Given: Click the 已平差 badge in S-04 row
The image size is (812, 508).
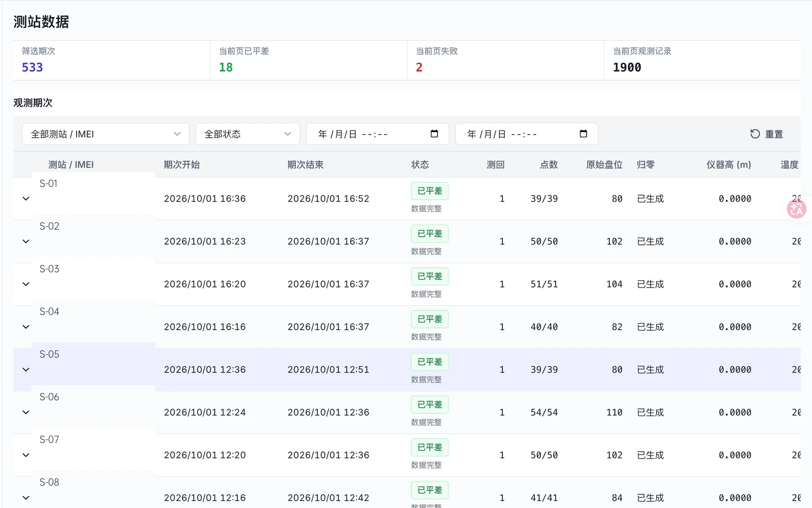Looking at the screenshot, I should 430,319.
